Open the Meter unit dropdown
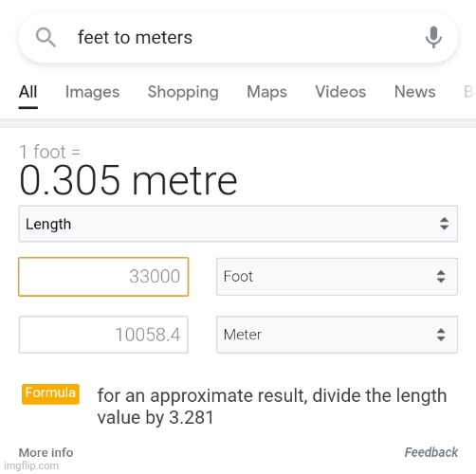This screenshot has height=474, width=476. [337, 335]
